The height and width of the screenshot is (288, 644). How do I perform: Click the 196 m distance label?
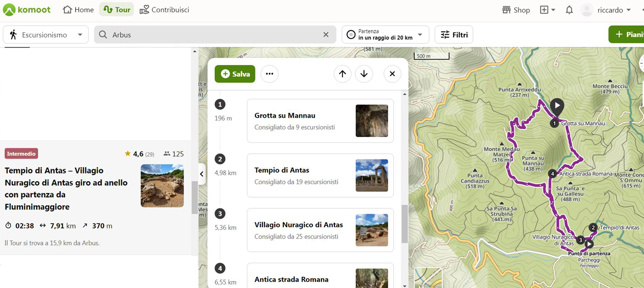click(223, 118)
